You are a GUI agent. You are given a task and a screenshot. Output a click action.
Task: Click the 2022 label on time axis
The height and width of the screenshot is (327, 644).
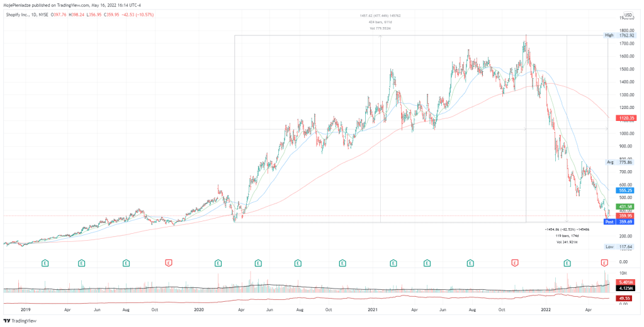click(x=545, y=310)
